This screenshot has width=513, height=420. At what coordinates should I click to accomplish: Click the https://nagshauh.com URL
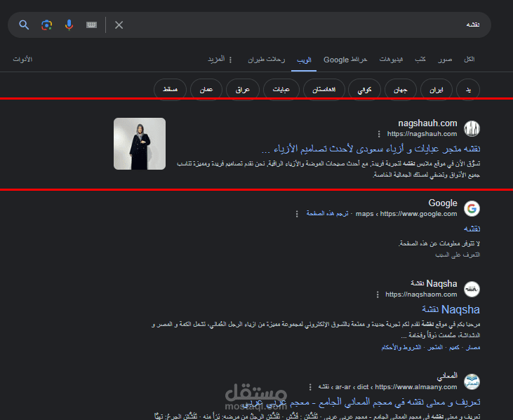click(422, 134)
